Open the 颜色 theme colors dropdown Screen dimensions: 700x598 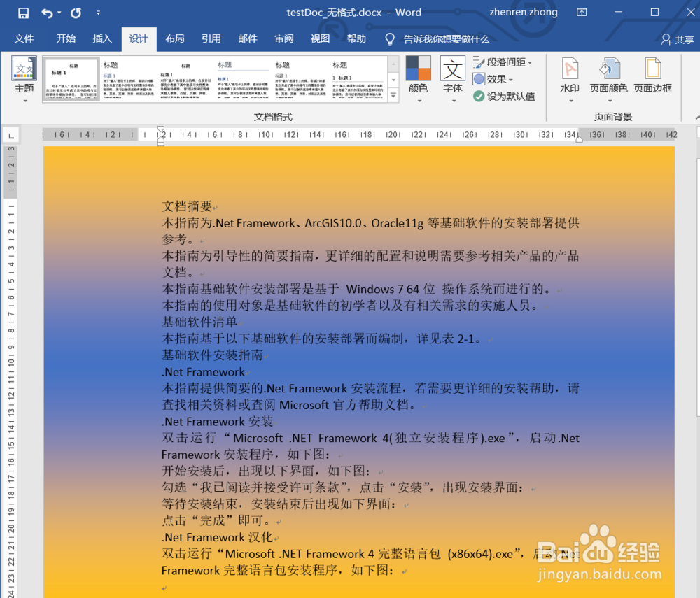click(419, 80)
